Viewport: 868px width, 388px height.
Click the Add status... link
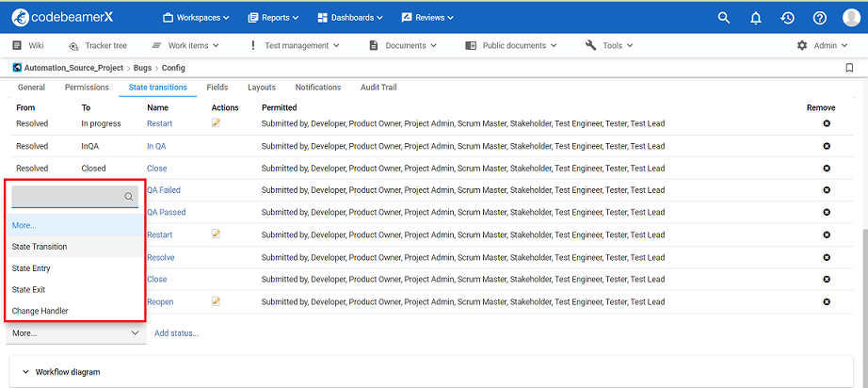coord(176,333)
